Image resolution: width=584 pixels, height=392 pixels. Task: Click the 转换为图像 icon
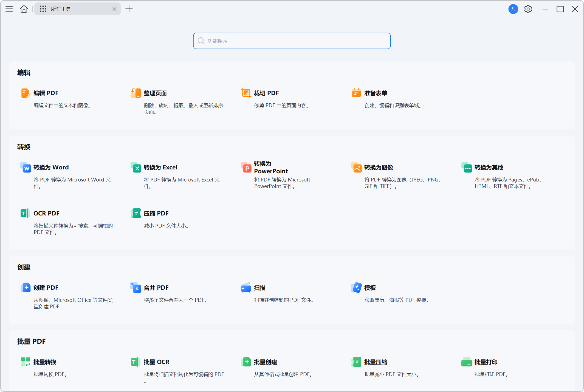(356, 167)
